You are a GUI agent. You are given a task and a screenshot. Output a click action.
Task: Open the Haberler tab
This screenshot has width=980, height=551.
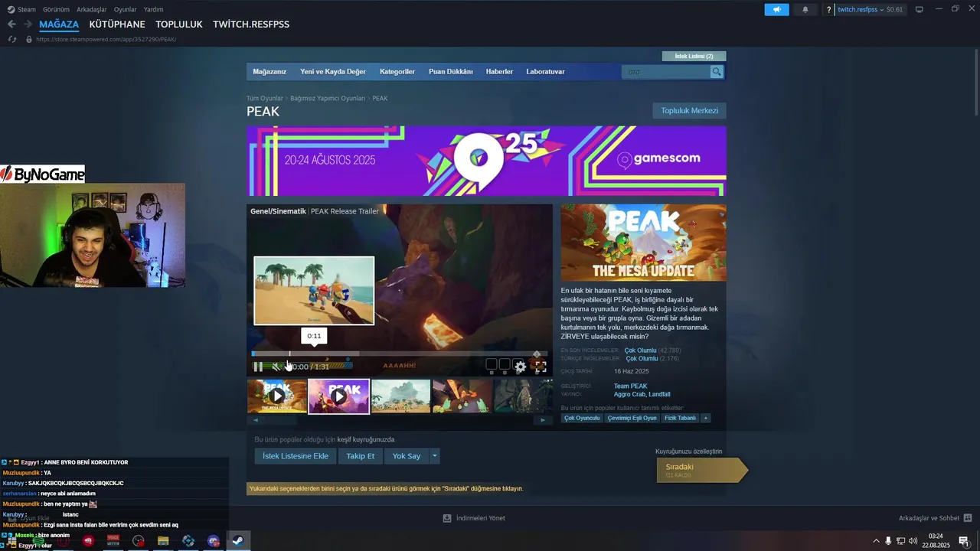(499, 71)
